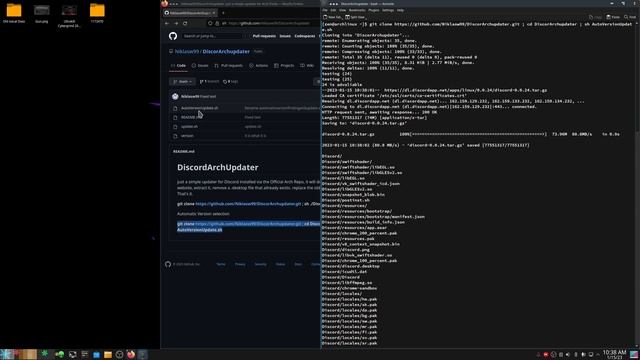The image size is (640, 360).
Task: View the repository branches link
Action: pos(209,82)
